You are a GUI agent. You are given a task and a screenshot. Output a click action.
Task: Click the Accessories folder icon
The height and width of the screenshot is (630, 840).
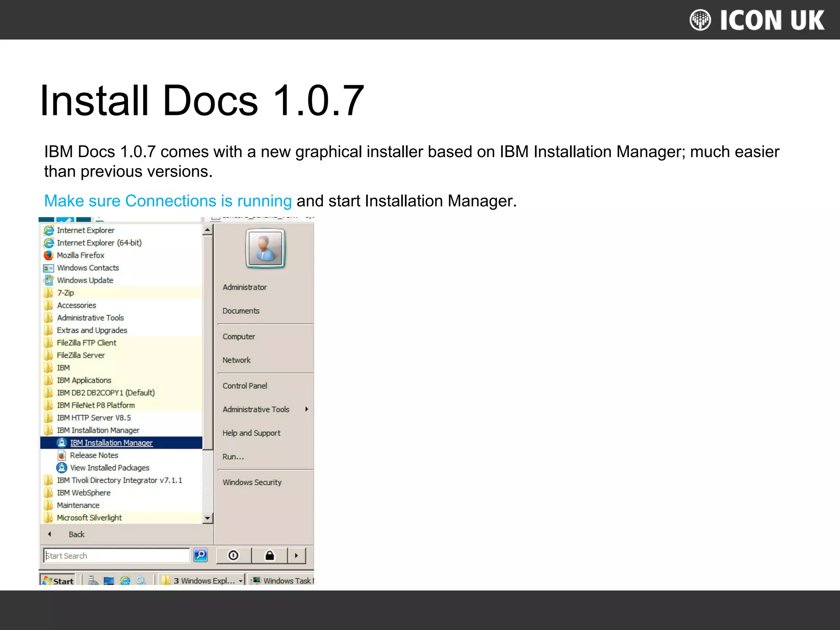pos(48,305)
